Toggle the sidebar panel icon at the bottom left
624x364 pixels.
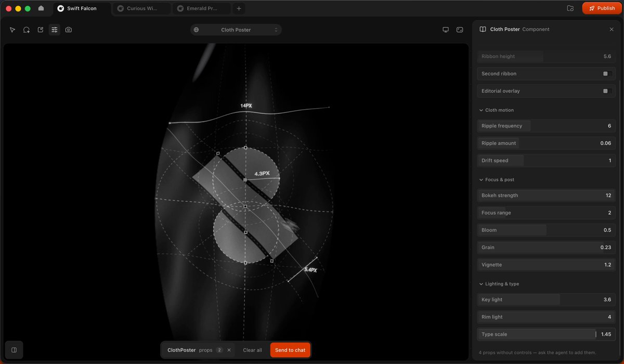pyautogui.click(x=14, y=350)
